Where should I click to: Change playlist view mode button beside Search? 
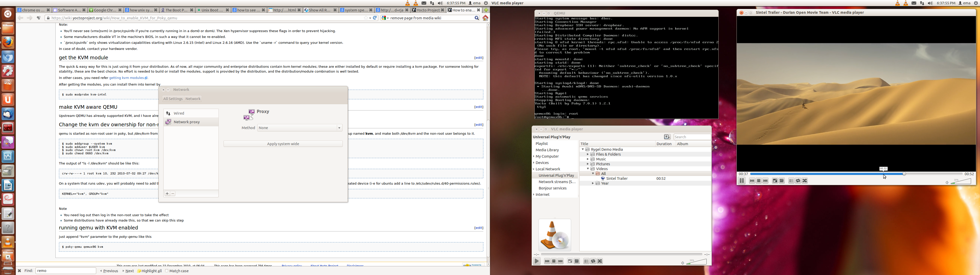click(667, 137)
